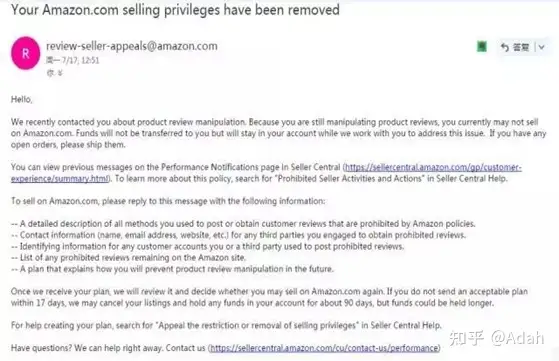The image size is (559, 361).
Task: Click sender address review-seller-appeals@amazon.com
Action: tap(132, 46)
